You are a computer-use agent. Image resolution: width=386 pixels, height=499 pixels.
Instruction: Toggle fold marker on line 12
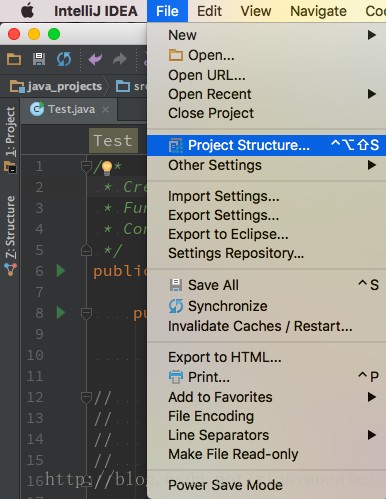click(86, 397)
